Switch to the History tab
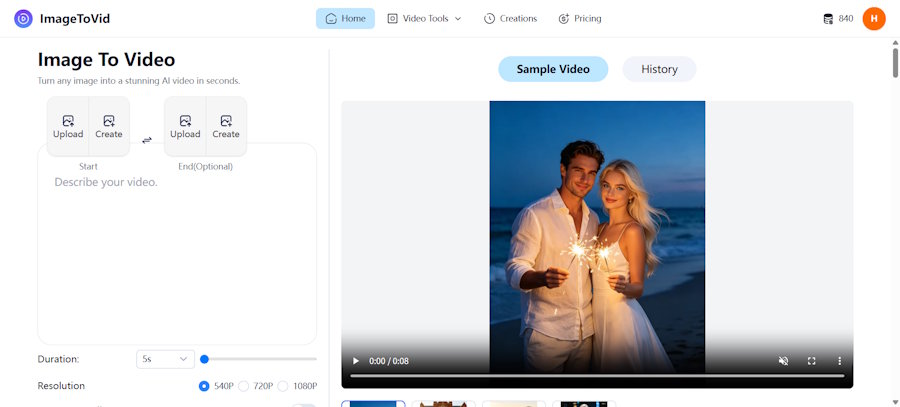900x407 pixels. [659, 69]
